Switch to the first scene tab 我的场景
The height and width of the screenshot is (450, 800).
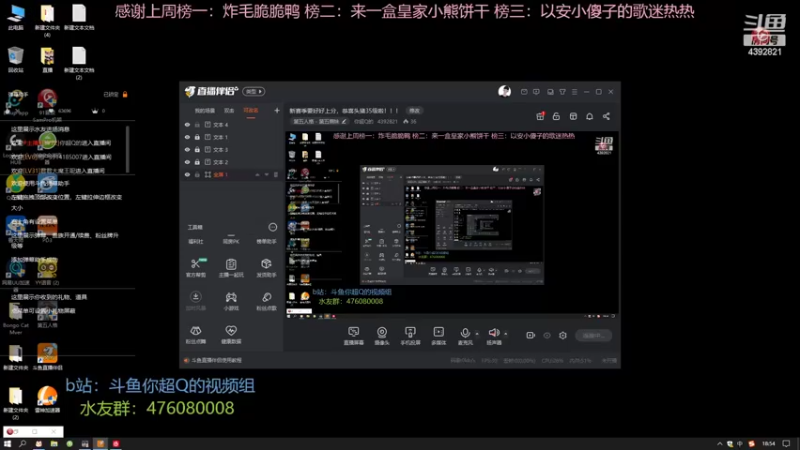coord(205,111)
